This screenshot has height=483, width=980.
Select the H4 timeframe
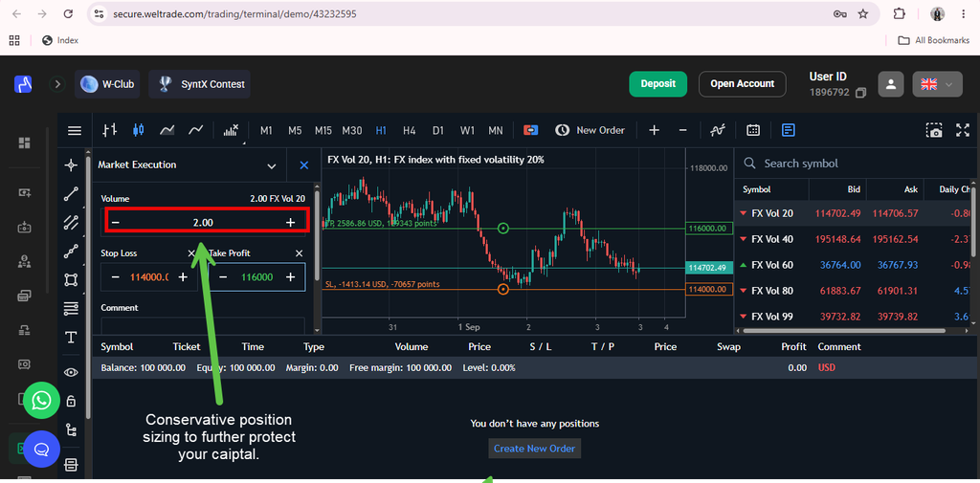pyautogui.click(x=410, y=131)
